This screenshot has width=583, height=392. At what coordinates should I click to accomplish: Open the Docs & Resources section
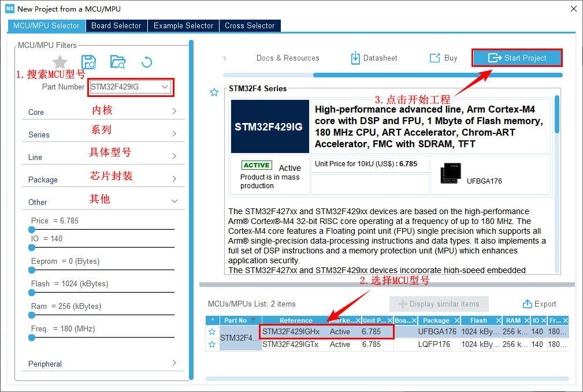click(288, 58)
